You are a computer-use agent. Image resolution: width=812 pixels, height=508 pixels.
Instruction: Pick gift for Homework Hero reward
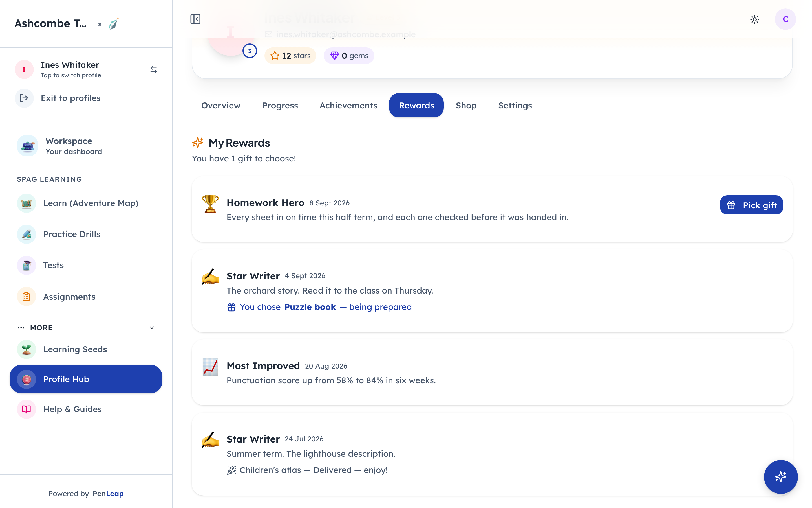[x=751, y=205]
